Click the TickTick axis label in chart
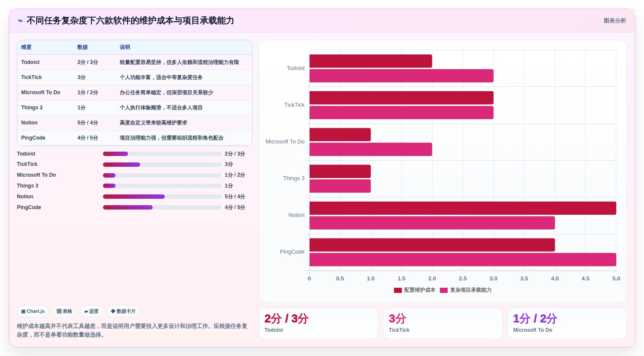This screenshot has width=644, height=356. point(294,105)
